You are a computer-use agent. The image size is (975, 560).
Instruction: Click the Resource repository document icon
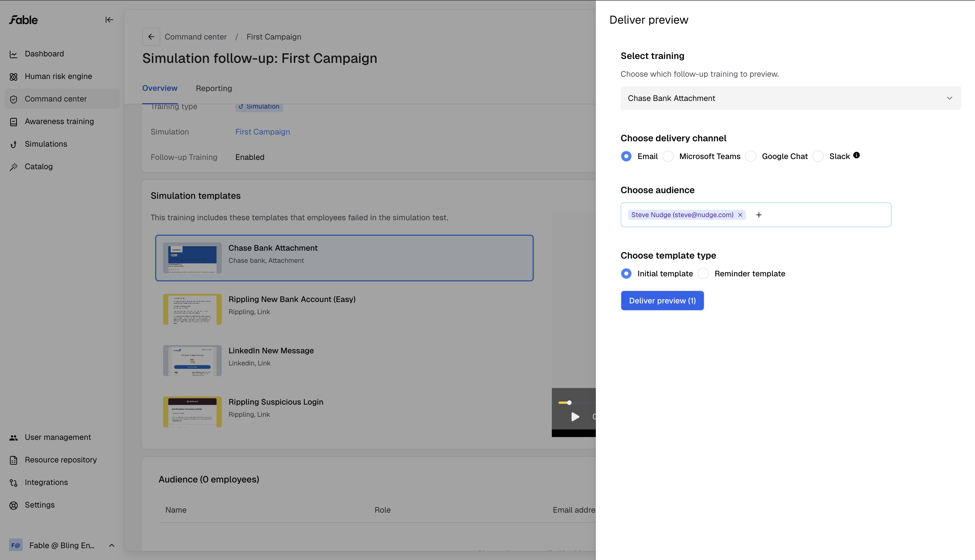(14, 460)
